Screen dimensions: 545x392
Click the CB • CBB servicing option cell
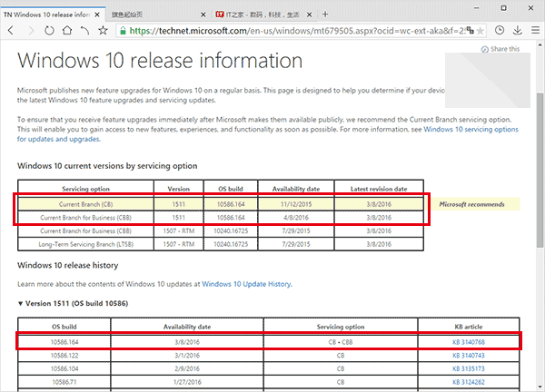point(341,342)
